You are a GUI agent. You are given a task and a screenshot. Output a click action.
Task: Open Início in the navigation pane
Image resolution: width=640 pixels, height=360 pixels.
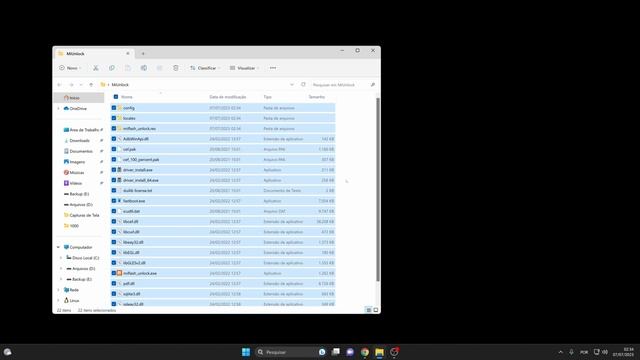click(x=79, y=98)
